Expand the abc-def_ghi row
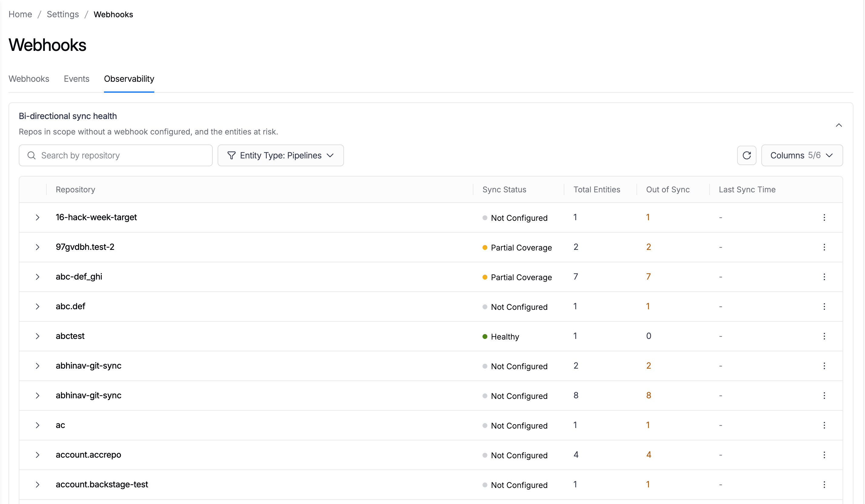 tap(37, 277)
